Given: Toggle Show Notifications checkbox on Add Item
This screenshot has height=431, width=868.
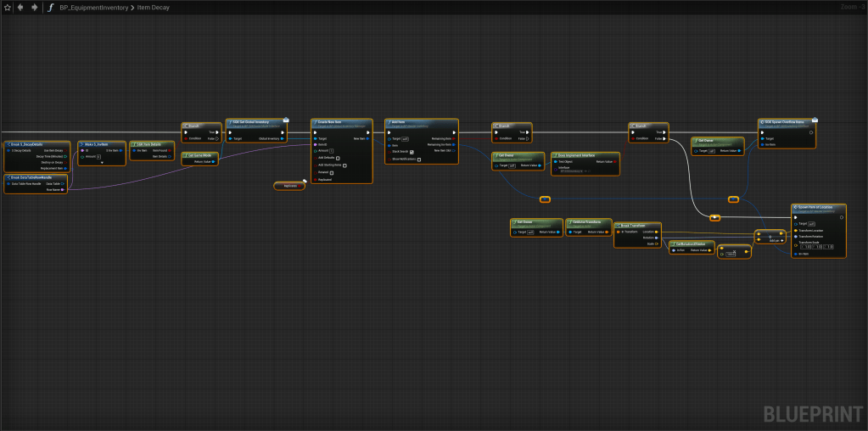Looking at the screenshot, I should [x=419, y=159].
